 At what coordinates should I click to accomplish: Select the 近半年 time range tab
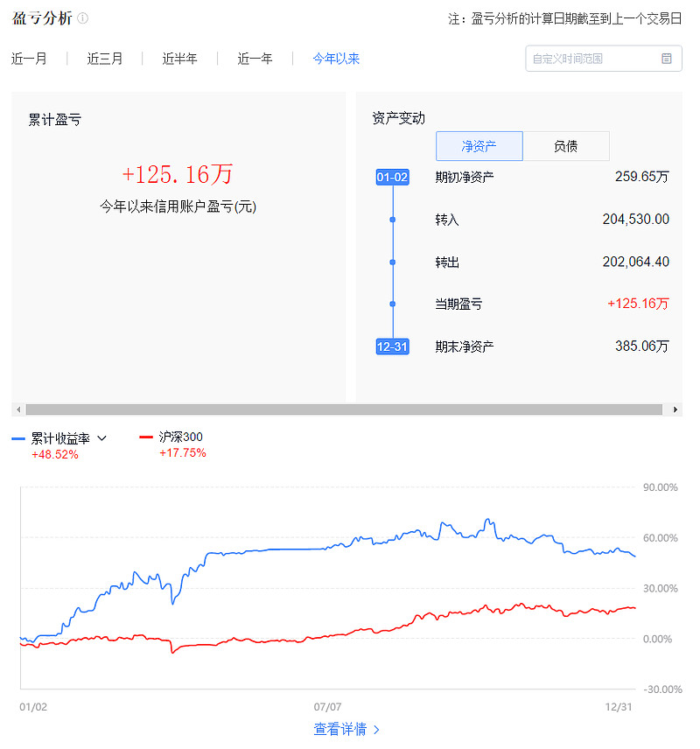pos(179,59)
